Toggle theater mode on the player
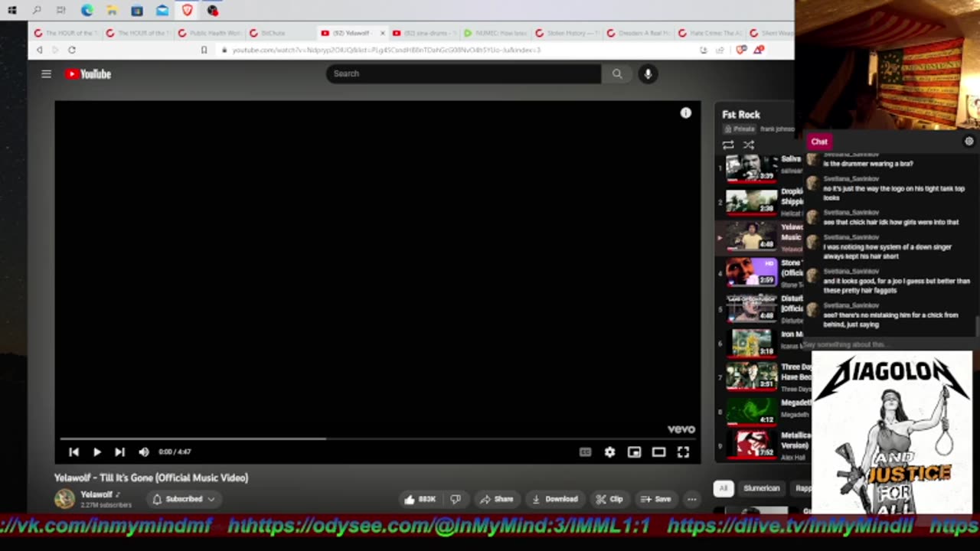Screen dimensions: 980x551 click(x=658, y=452)
